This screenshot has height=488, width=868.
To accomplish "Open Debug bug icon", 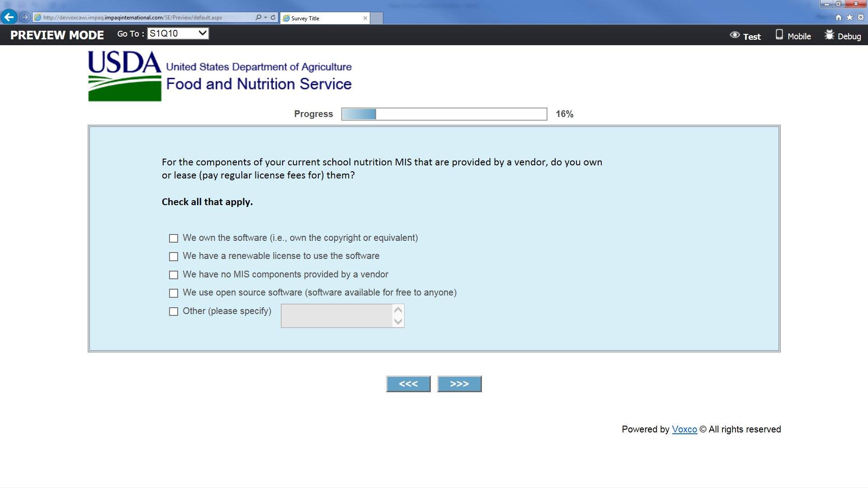I will click(829, 35).
